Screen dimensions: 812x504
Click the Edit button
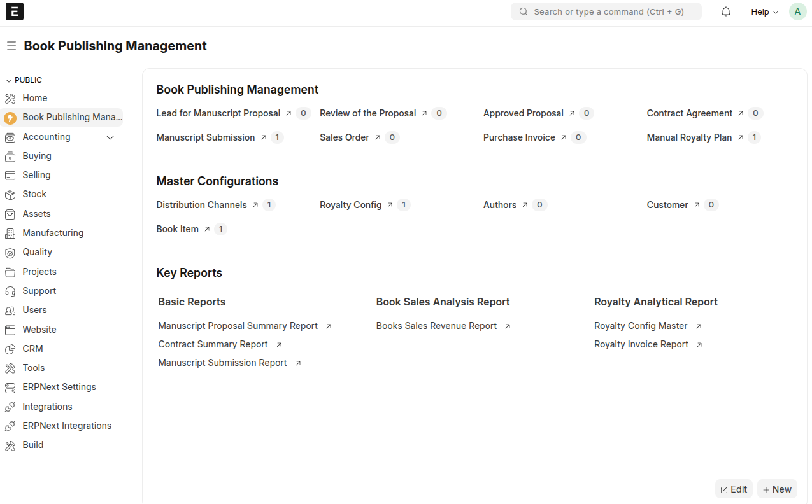tap(734, 489)
